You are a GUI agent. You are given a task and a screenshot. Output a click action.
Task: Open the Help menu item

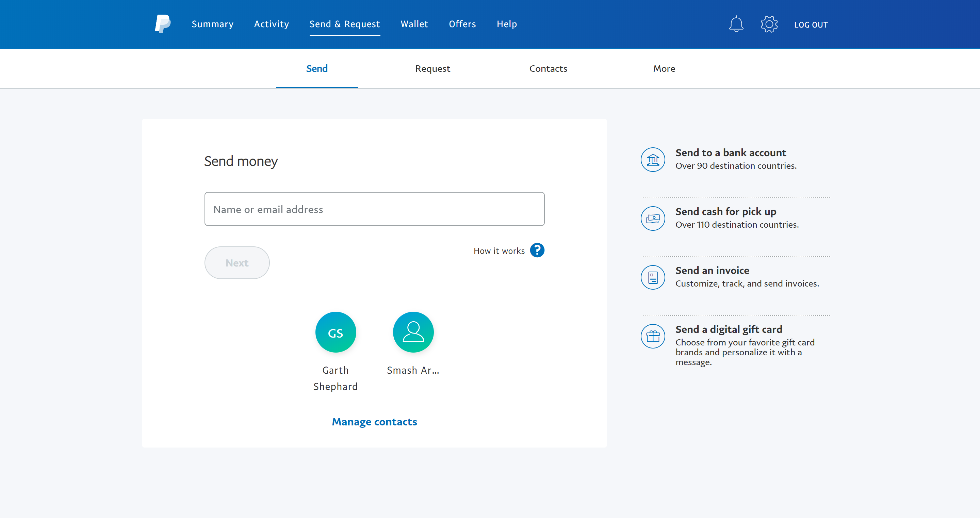[507, 24]
